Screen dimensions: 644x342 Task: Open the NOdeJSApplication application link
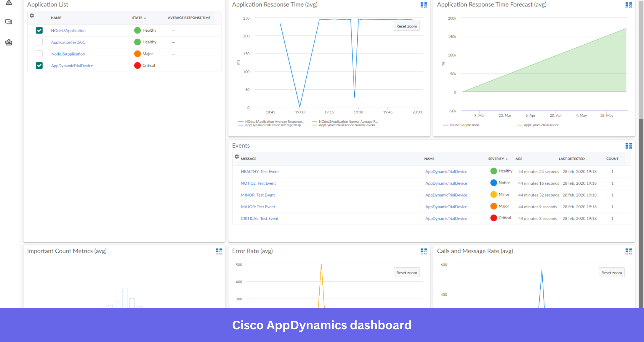click(x=68, y=30)
